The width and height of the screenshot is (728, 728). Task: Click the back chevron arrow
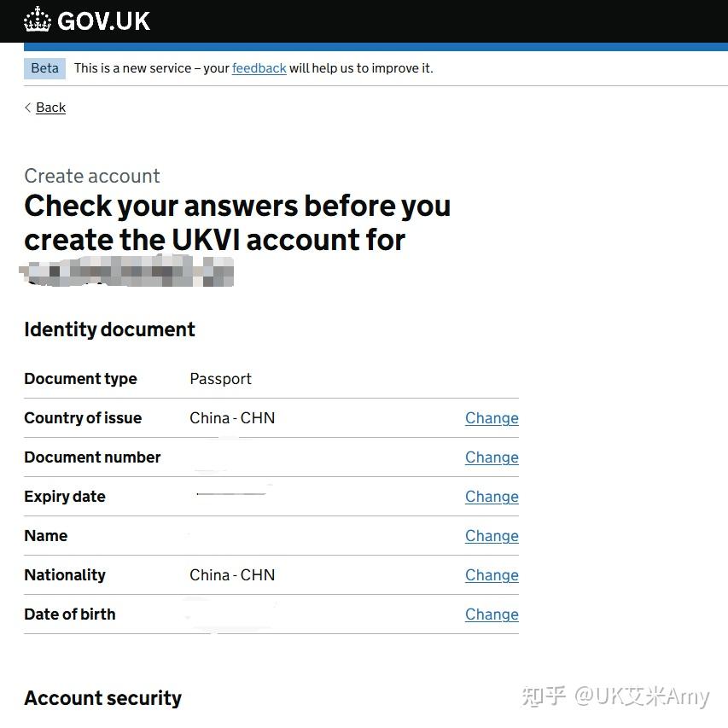pos(28,108)
